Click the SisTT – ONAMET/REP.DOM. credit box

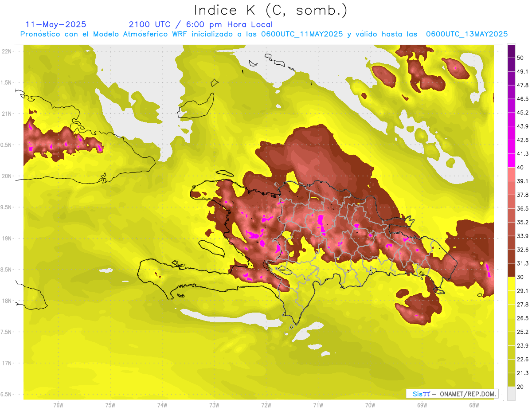coord(452,394)
